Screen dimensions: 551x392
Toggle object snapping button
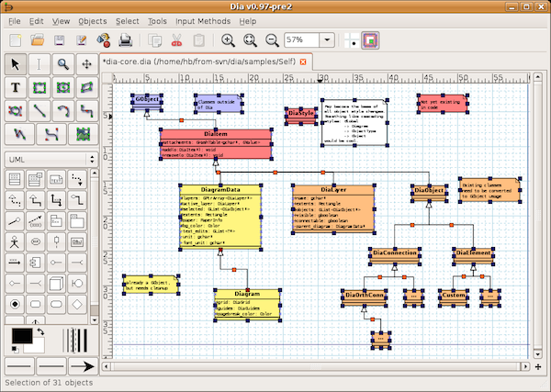[371, 40]
